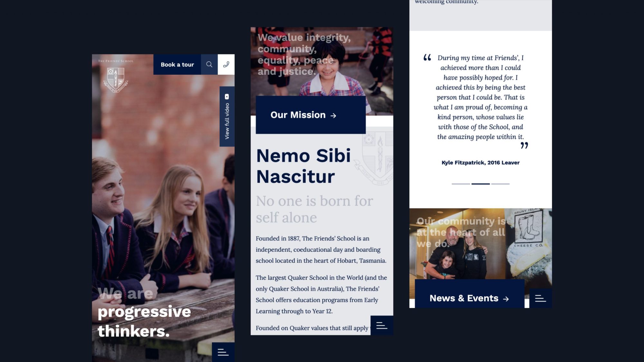The image size is (644, 362).
Task: Click the phone contact icon
Action: (x=226, y=64)
